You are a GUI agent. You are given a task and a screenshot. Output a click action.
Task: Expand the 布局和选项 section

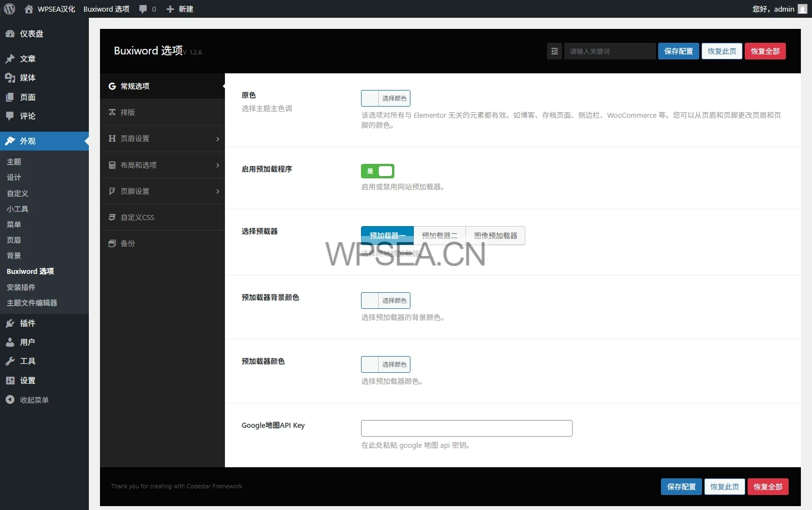tap(162, 165)
